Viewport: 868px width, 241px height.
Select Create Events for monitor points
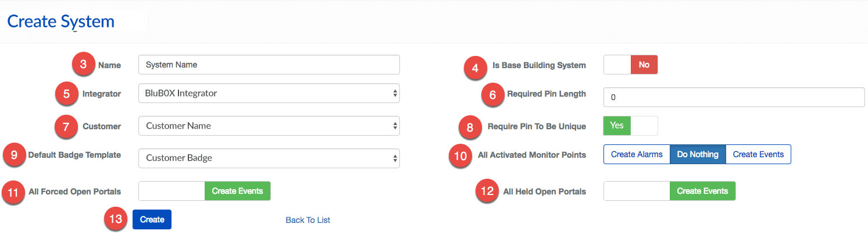[x=758, y=155]
